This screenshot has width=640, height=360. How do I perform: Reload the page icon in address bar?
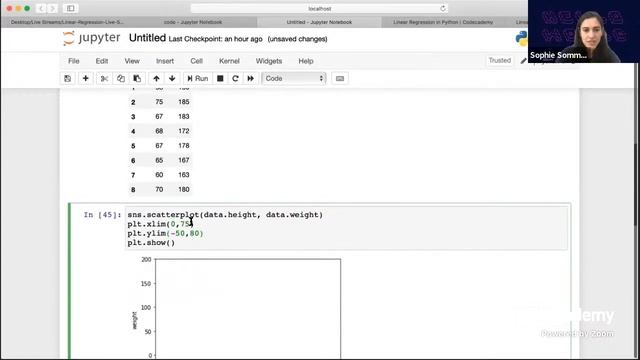tap(443, 8)
